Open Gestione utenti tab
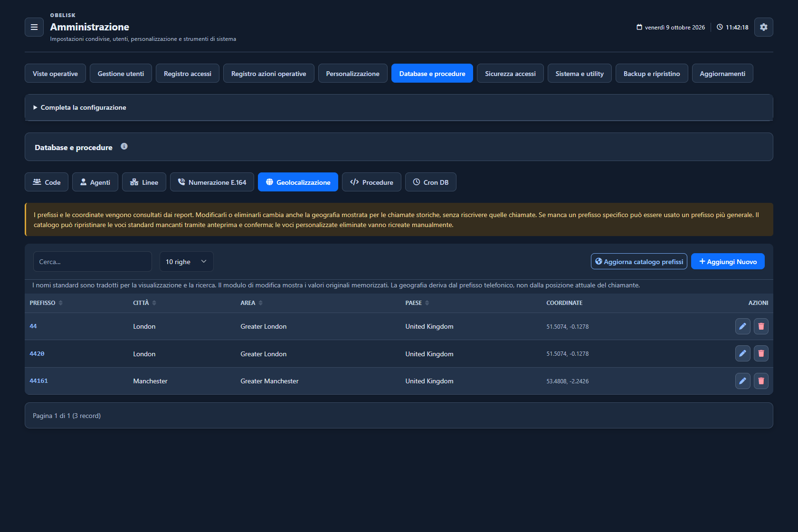This screenshot has height=532, width=798. pos(121,73)
